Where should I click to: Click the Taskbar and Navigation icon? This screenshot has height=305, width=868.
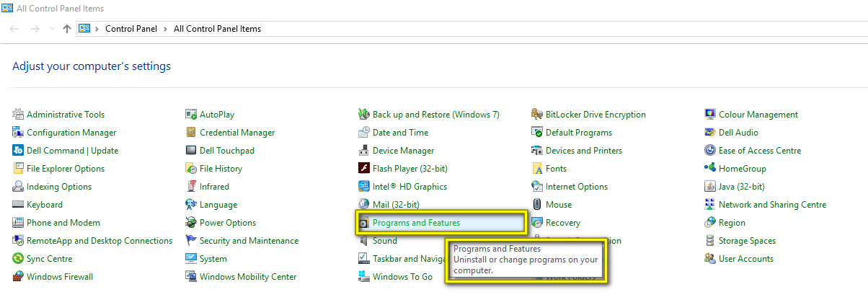point(364,258)
